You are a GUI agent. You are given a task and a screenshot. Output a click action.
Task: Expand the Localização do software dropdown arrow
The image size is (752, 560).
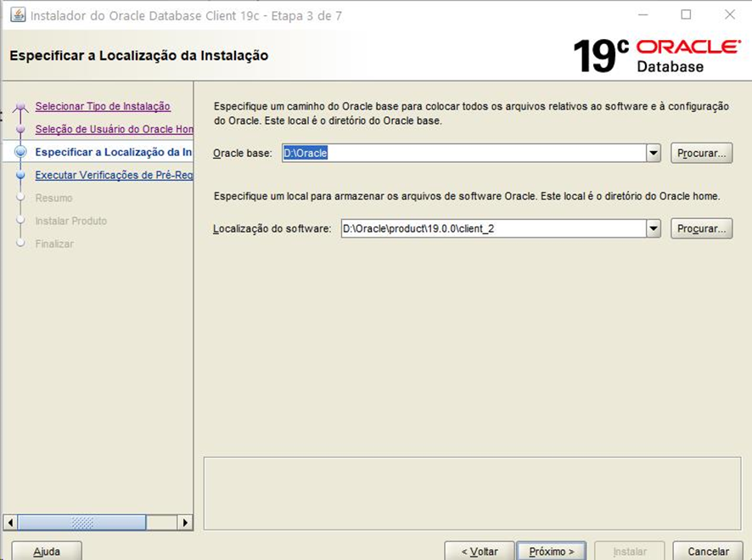point(654,229)
